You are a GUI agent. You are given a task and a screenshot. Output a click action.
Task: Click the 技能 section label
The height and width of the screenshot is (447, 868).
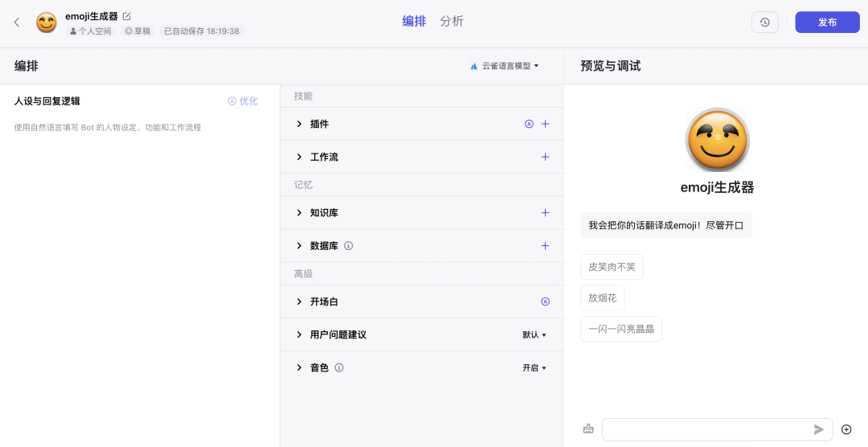point(303,96)
